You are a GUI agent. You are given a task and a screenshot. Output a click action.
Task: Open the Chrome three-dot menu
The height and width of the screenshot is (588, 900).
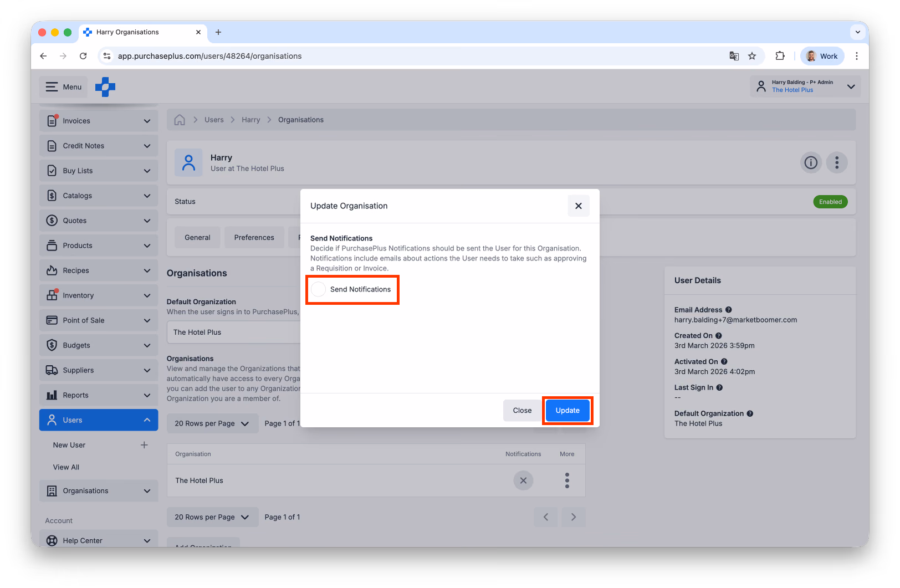(857, 56)
